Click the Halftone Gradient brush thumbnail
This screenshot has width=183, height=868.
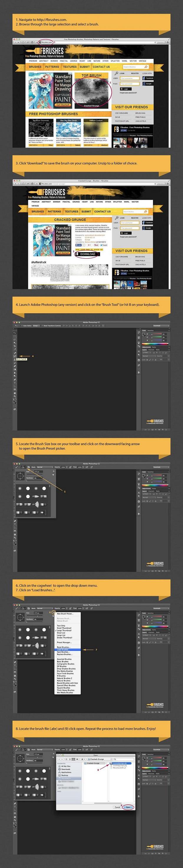click(96, 128)
